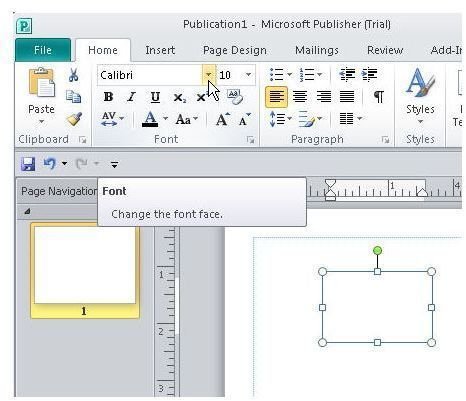Open the line spacing menu
The image size is (466, 401).
(280, 119)
